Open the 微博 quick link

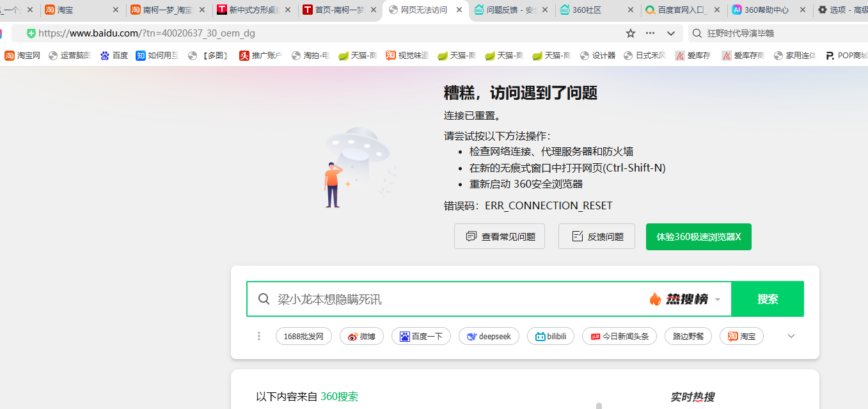[x=361, y=336]
